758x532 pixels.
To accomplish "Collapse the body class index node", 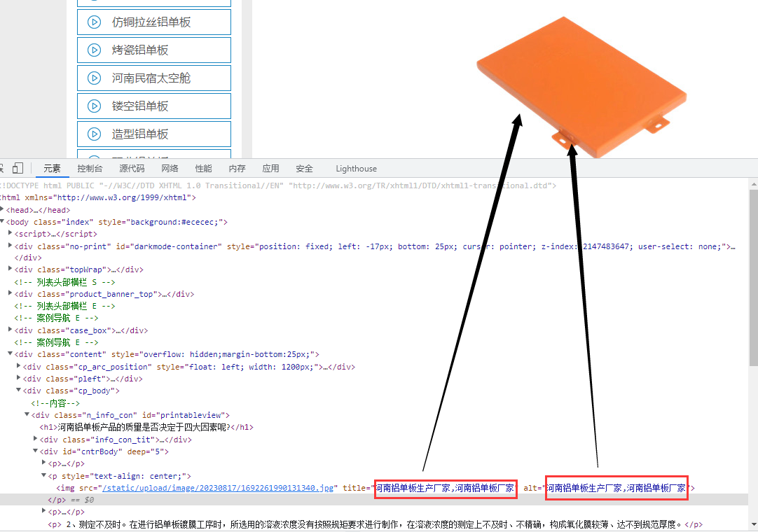I will click(x=3, y=222).
